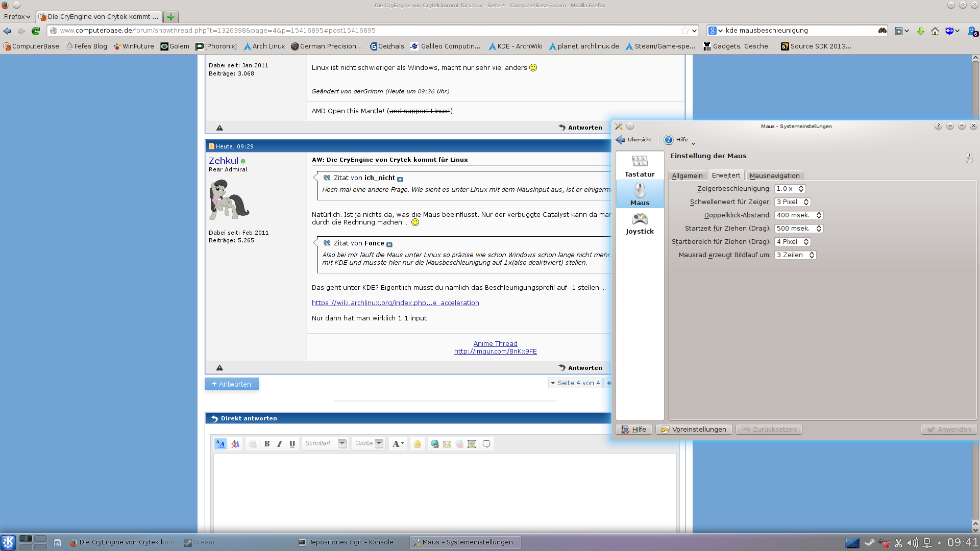Viewport: 980px width, 551px height.
Task: Click the italic formatting icon
Action: coord(279,444)
